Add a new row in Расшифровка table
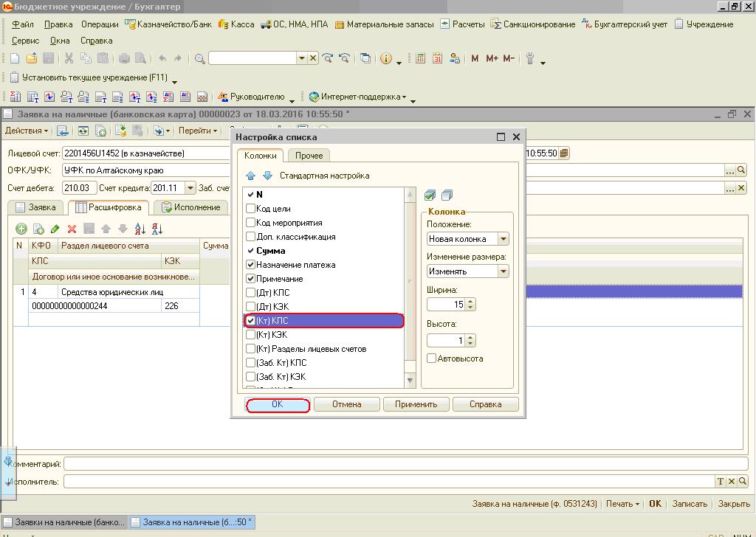Image resolution: width=756 pixels, height=537 pixels. pos(21,229)
